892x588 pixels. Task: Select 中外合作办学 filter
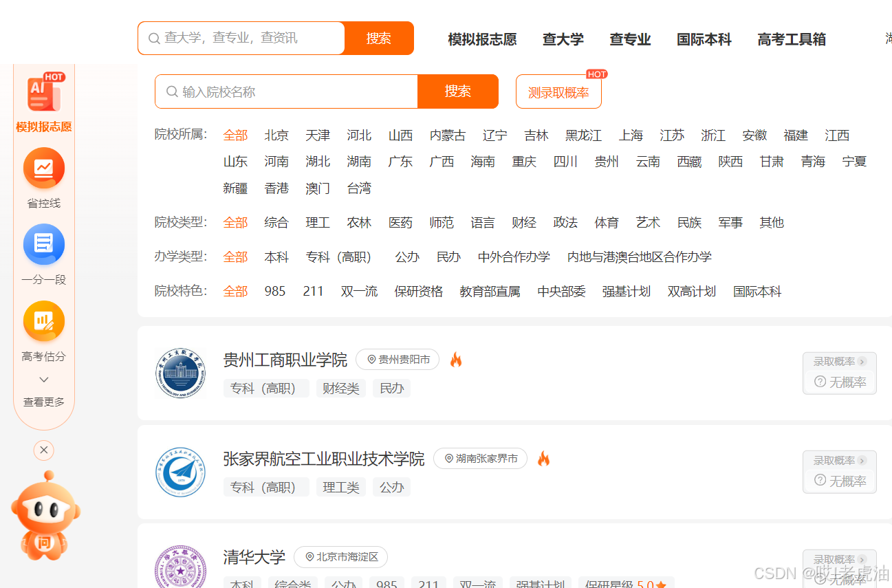tap(514, 257)
